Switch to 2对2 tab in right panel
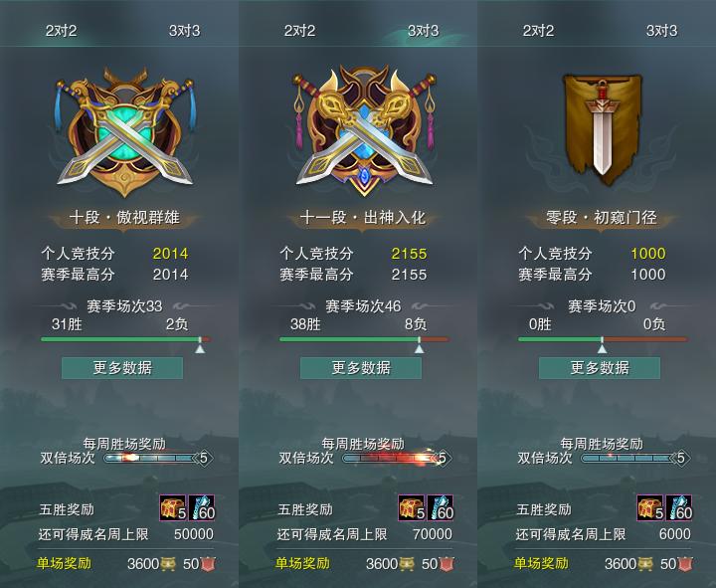The image size is (716, 588). 538,31
